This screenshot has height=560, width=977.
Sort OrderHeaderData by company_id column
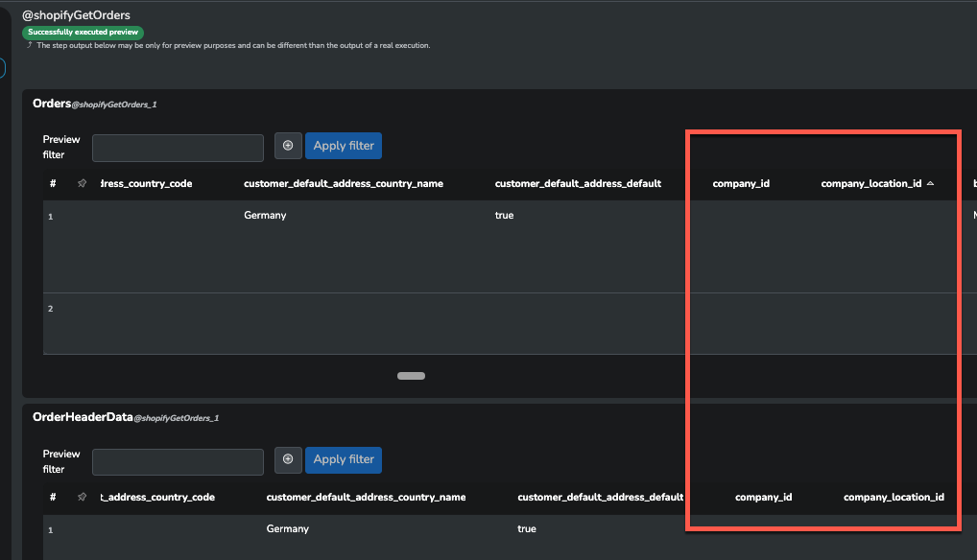pos(763,497)
